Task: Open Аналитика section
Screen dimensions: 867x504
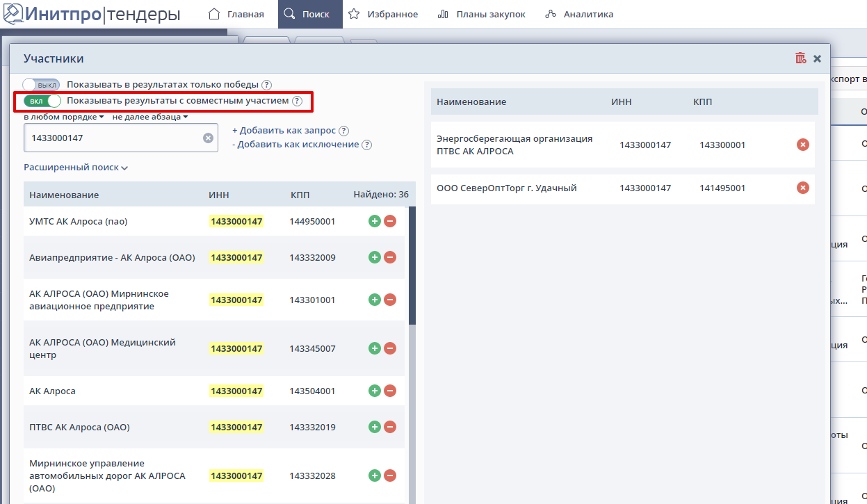Action: coord(579,14)
